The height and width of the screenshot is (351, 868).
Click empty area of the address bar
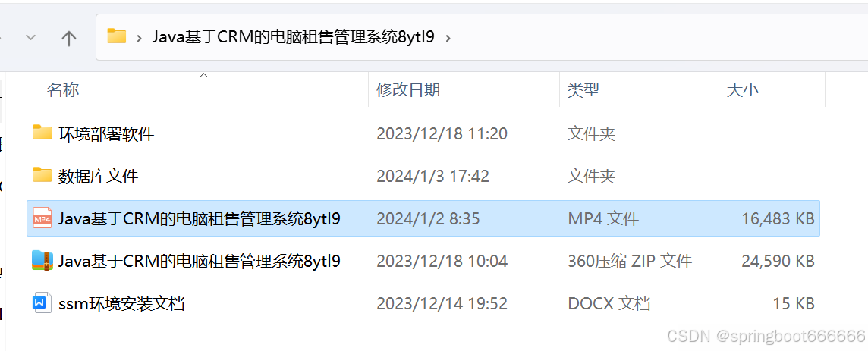tap(659, 37)
